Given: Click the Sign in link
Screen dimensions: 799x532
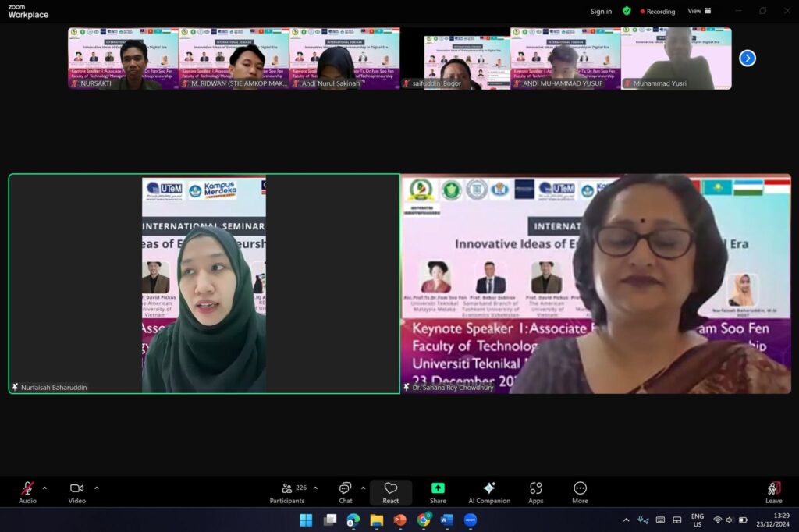Looking at the screenshot, I should [x=601, y=12].
